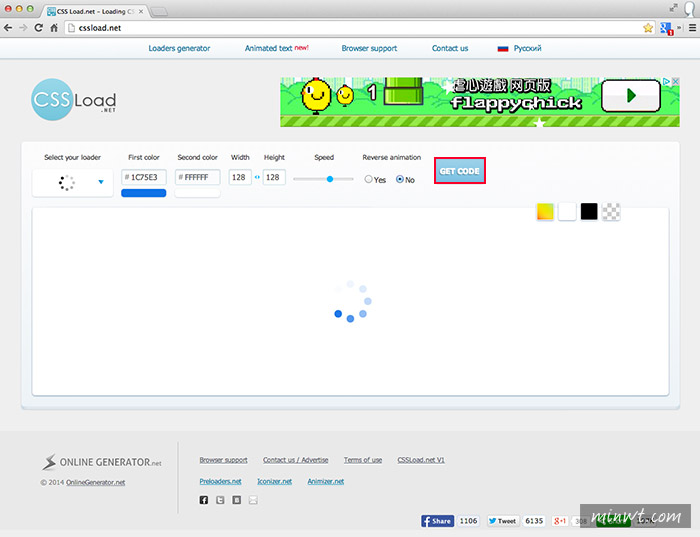
Task: Click the Width input field
Action: coord(240,177)
